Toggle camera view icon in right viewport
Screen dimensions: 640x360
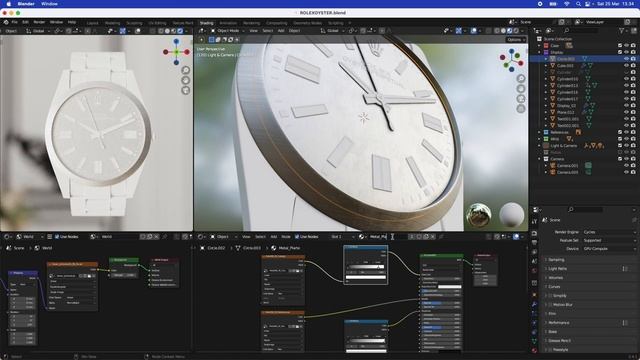(x=521, y=99)
